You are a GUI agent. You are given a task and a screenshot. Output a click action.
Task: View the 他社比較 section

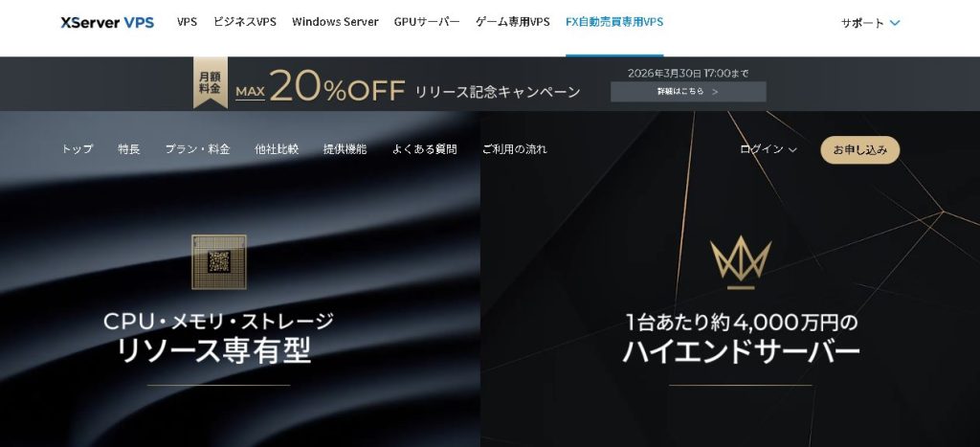pos(277,149)
